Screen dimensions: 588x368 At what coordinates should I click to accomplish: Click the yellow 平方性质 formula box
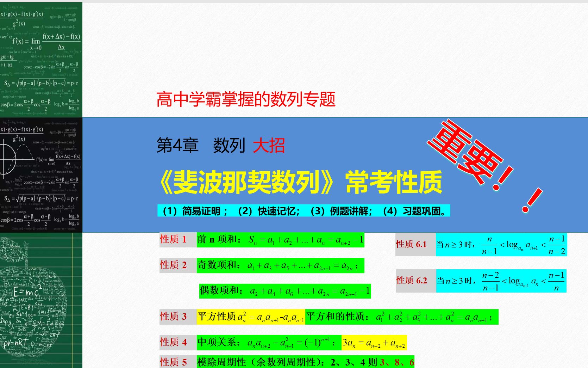coord(251,317)
